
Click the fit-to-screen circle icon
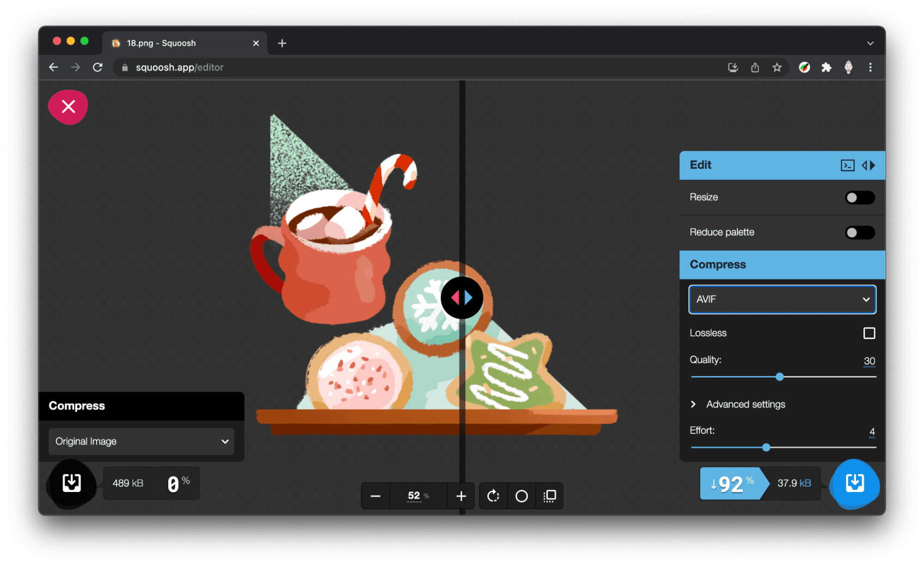(x=523, y=495)
